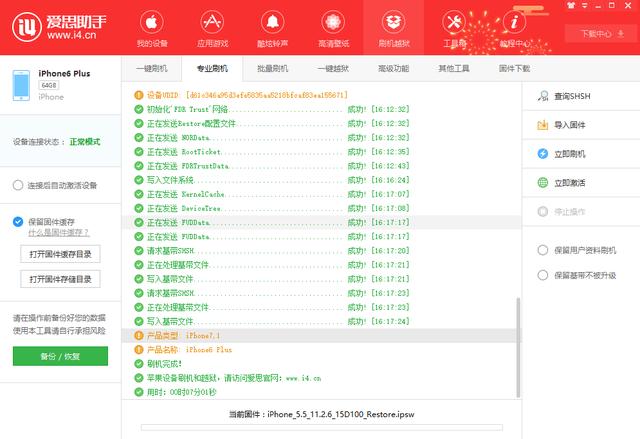The height and width of the screenshot is (439, 640).
Task: Click the green 备份 / 恢复 button
Action: tap(60, 356)
